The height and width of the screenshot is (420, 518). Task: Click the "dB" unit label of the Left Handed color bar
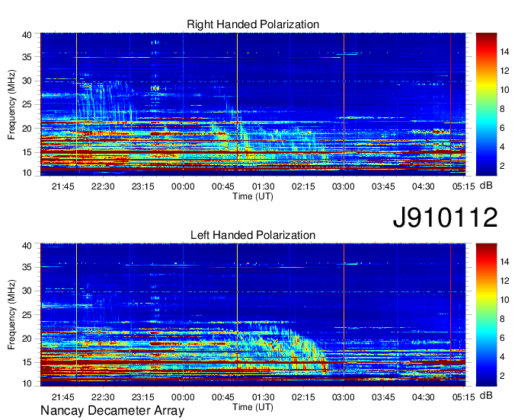click(x=486, y=396)
